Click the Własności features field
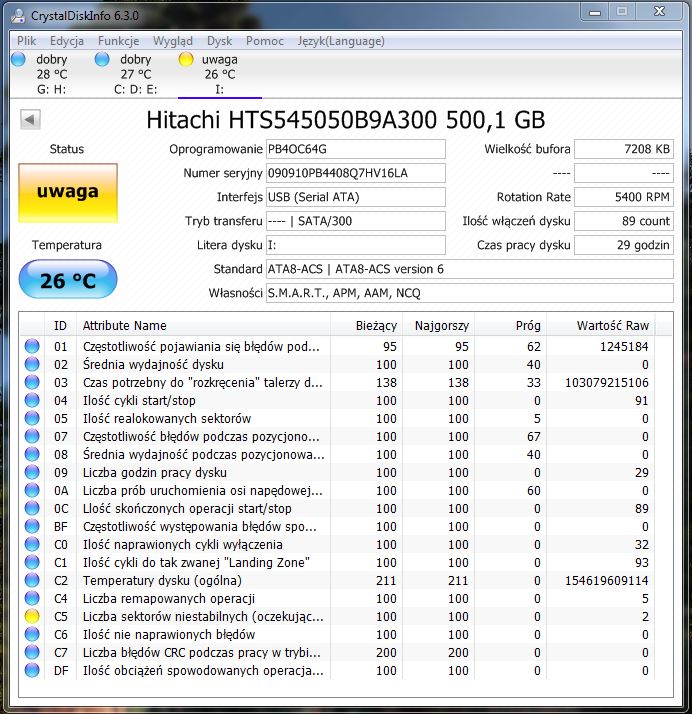The height and width of the screenshot is (714, 692). (x=469, y=293)
